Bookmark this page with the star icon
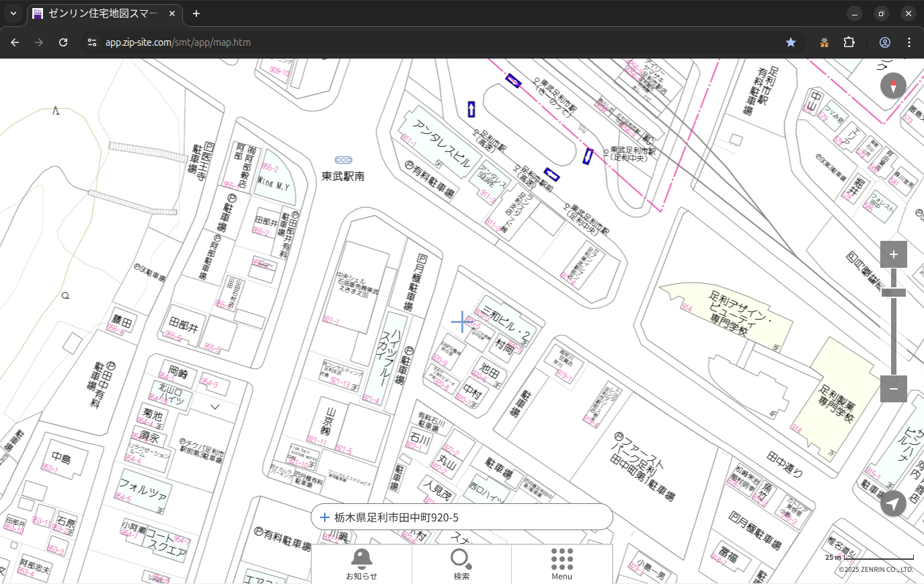The width and height of the screenshot is (924, 584). (x=791, y=42)
